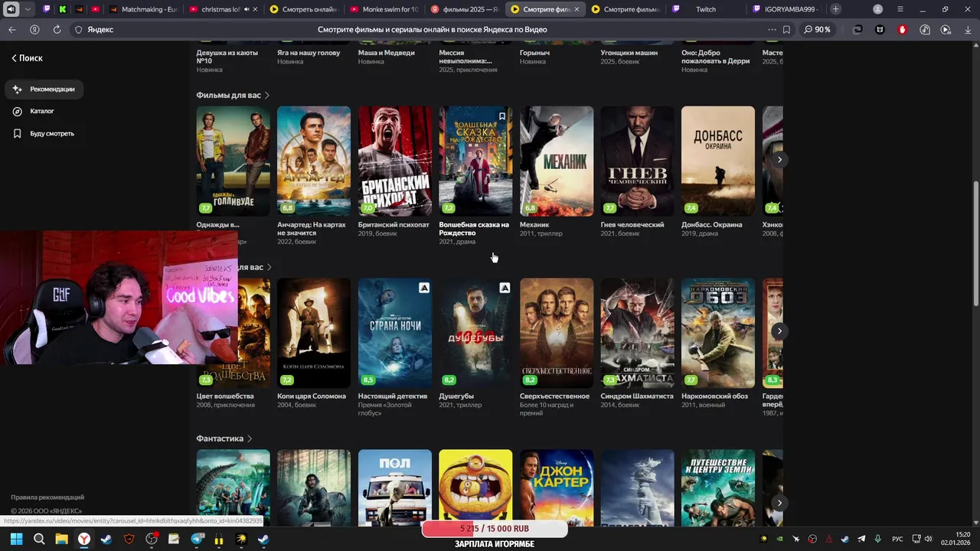Open Steam from the taskbar

coord(106,539)
